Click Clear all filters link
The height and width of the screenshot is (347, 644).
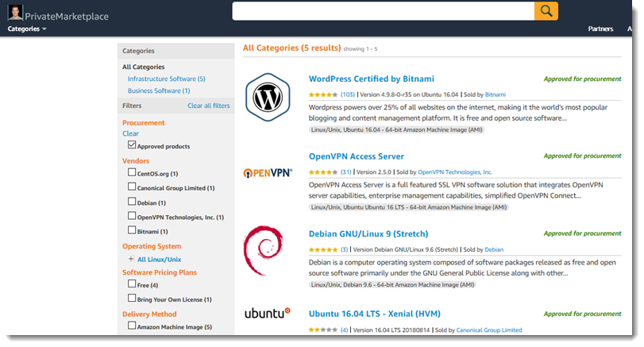pyautogui.click(x=209, y=106)
